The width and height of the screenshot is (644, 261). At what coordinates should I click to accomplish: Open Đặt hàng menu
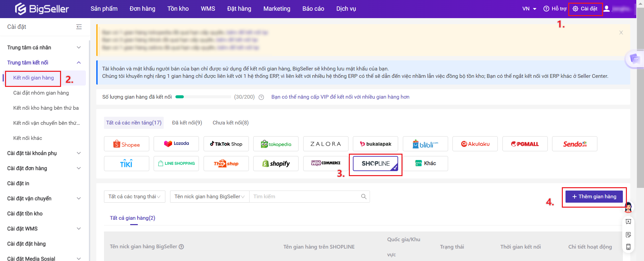[239, 9]
